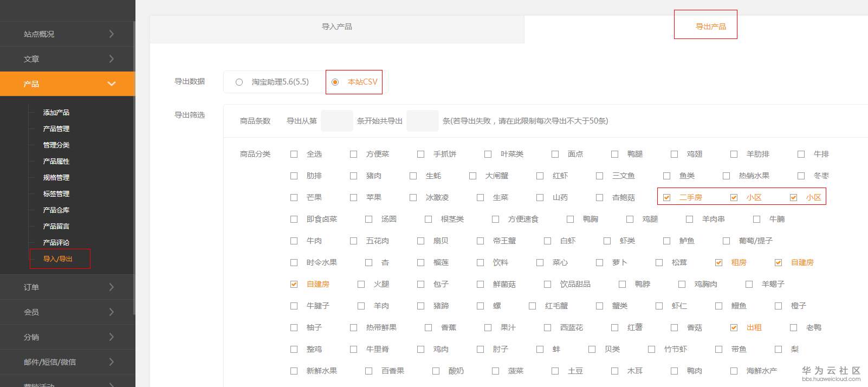This screenshot has width=868, height=387.
Task: Check the 榴莲 category checkbox
Action: [x=420, y=262]
